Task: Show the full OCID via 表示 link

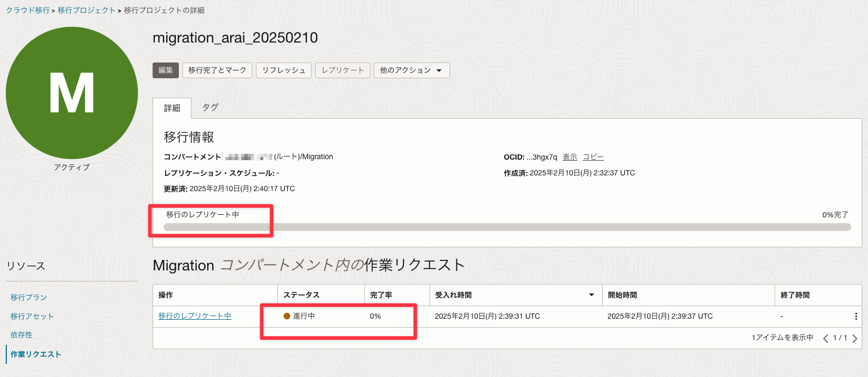Action: (570, 157)
